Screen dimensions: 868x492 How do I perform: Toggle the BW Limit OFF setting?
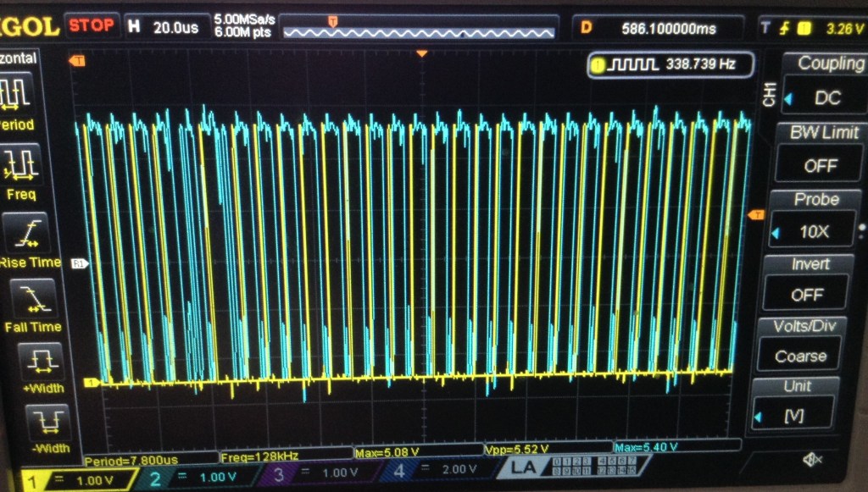coord(819,165)
